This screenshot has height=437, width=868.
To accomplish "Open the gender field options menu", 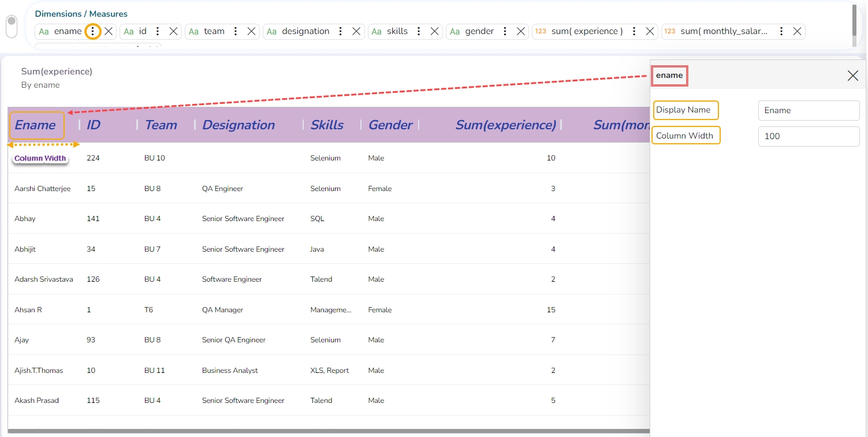I will tap(505, 32).
